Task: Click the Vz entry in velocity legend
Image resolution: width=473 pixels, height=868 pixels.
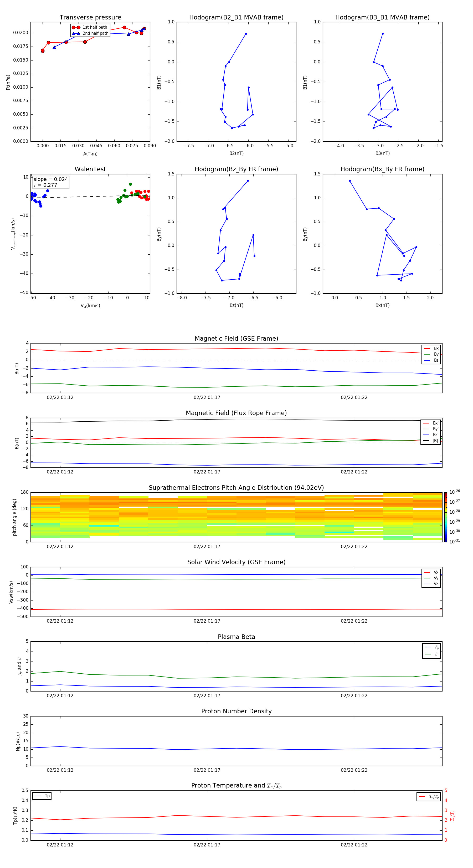Action: [431, 584]
